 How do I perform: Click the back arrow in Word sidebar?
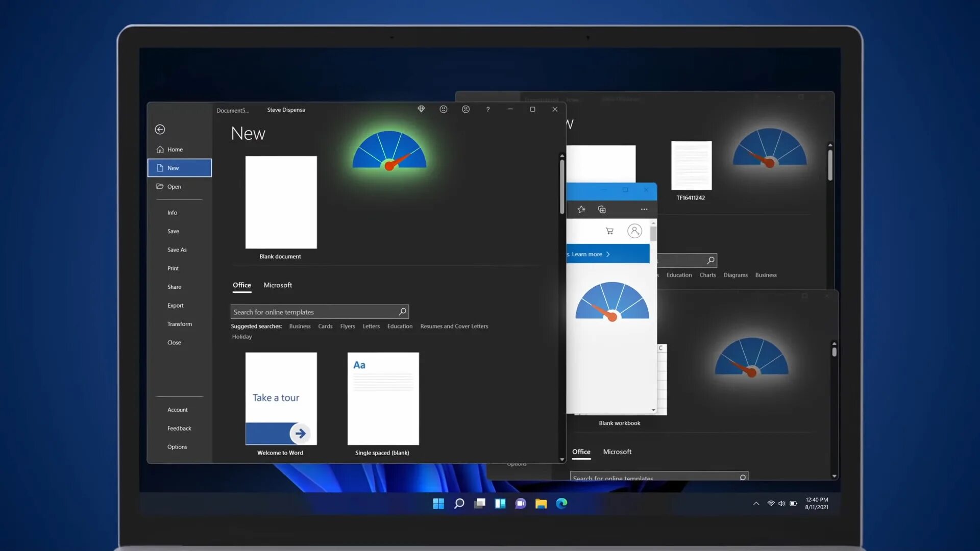click(x=160, y=130)
